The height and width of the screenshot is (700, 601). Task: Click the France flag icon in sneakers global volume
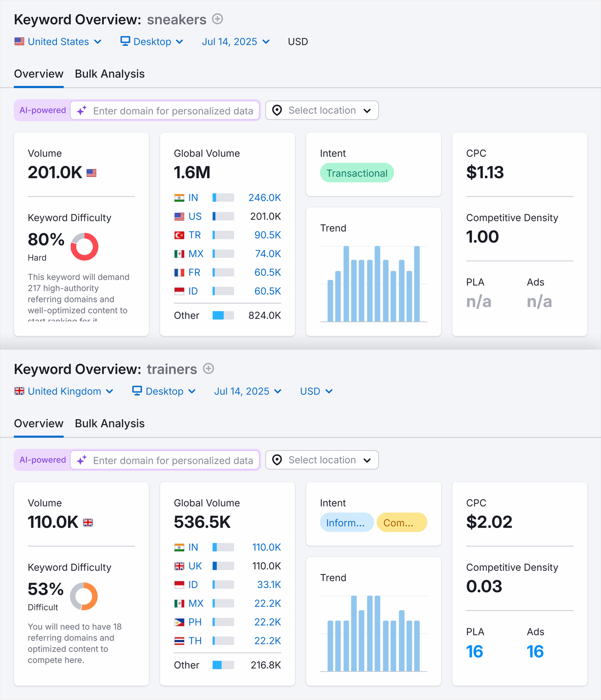179,272
